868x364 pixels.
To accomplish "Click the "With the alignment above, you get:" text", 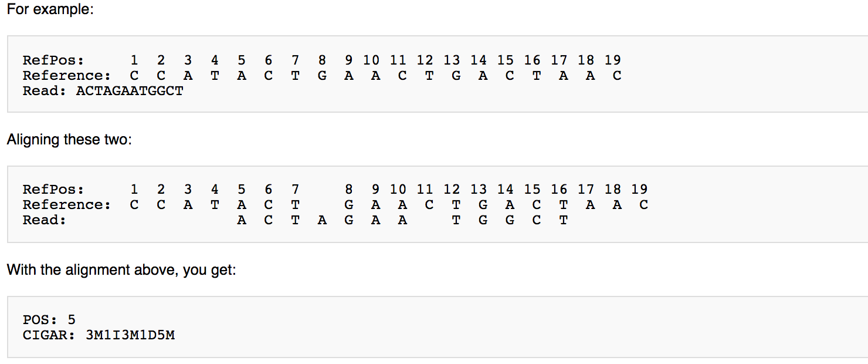I will [121, 270].
